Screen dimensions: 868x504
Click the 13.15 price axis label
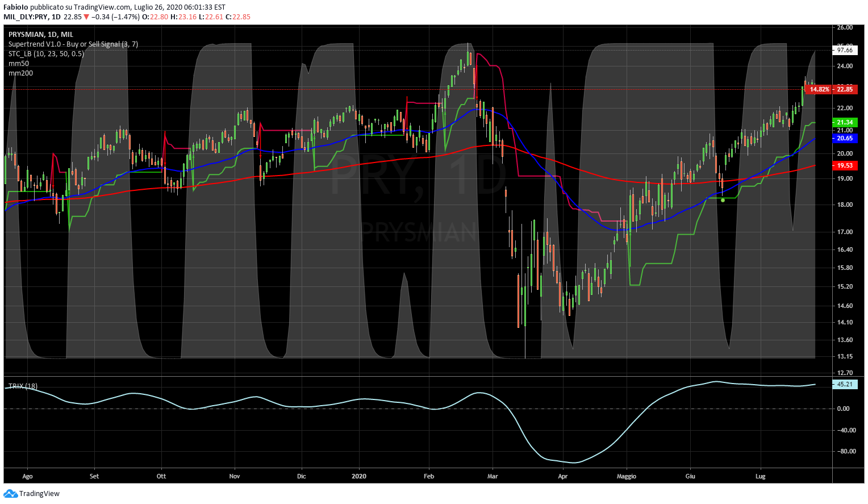click(845, 356)
